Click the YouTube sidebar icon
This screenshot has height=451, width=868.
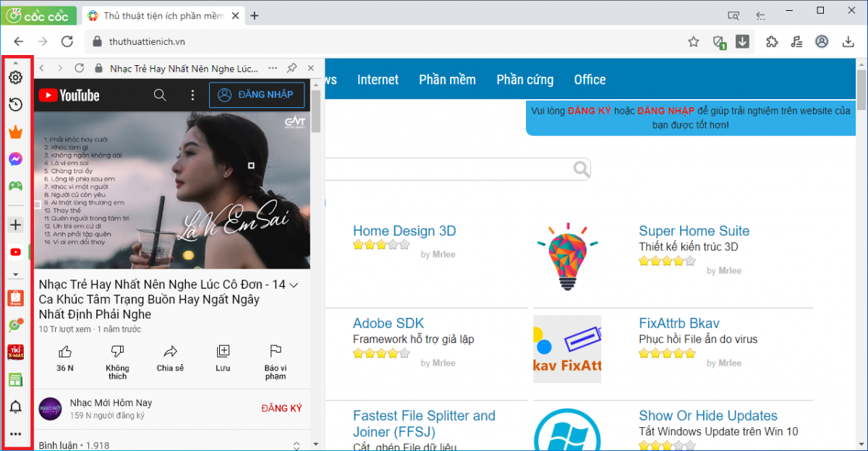click(15, 252)
